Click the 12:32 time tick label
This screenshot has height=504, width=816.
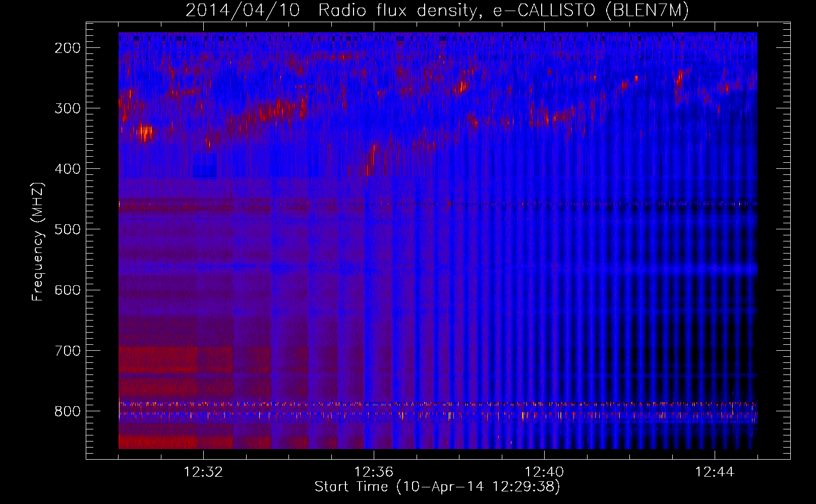203,472
